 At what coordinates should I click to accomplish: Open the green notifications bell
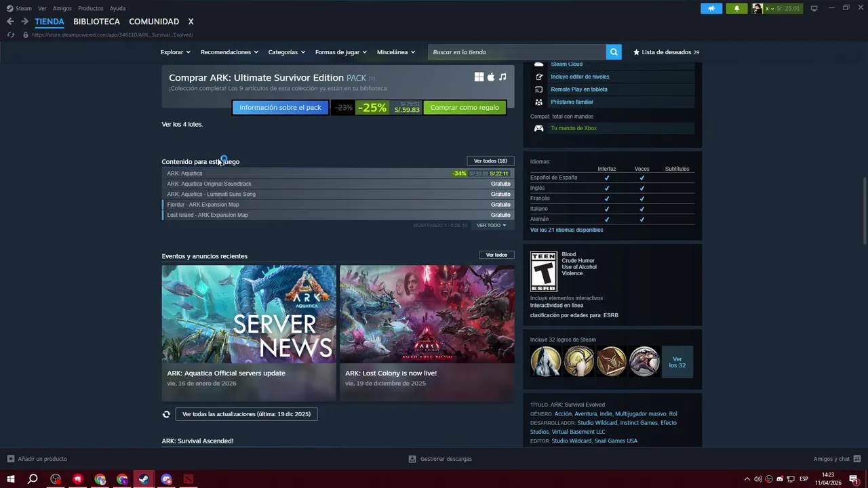click(x=736, y=8)
